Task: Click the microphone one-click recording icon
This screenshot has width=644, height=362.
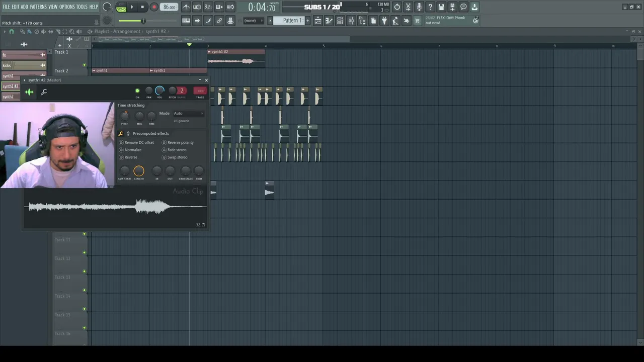Action: 419,7
